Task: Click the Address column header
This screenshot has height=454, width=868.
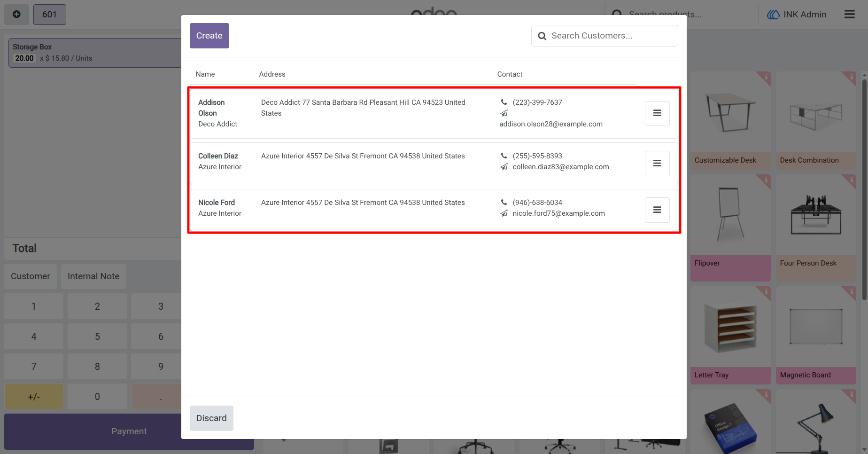Action: tap(272, 74)
